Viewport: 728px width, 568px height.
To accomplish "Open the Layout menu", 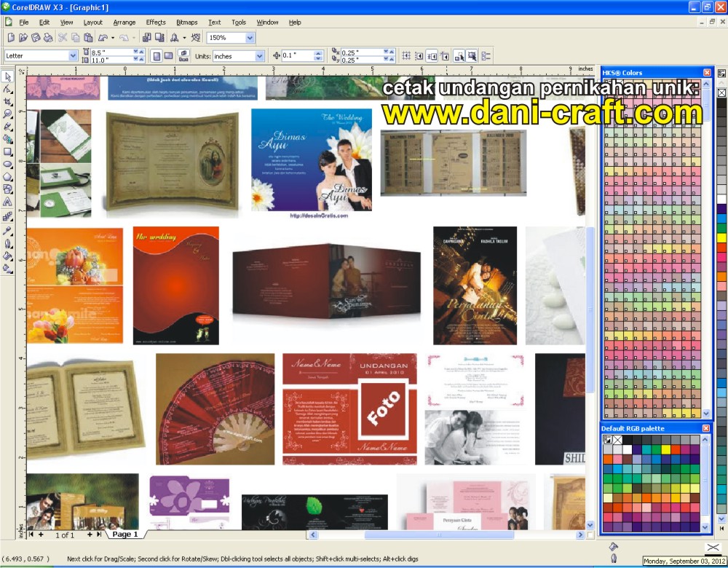I will point(93,23).
